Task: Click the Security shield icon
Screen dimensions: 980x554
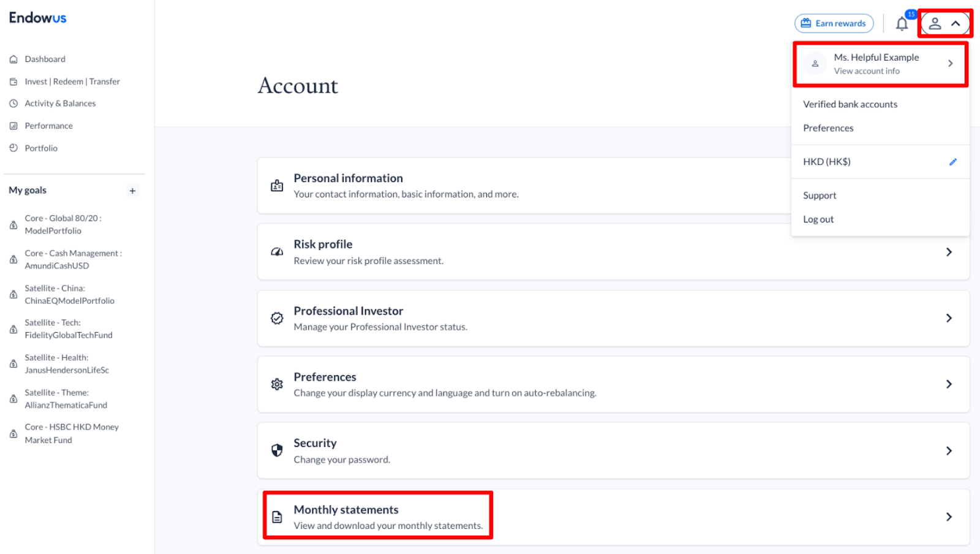Action: pos(277,450)
